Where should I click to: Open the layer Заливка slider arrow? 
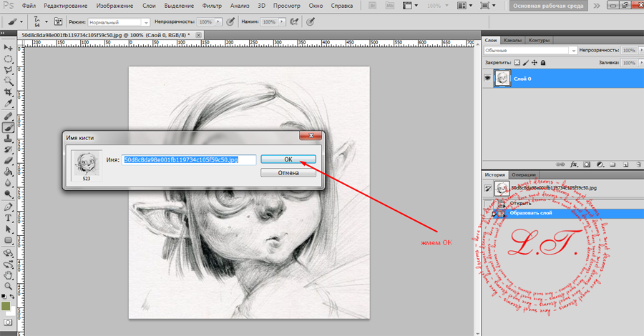click(x=640, y=63)
